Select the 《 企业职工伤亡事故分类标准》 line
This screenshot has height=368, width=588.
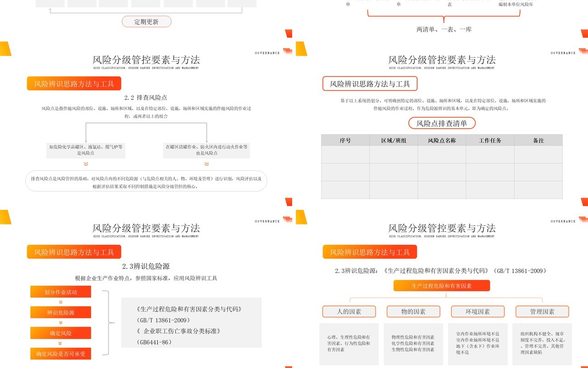(x=179, y=331)
